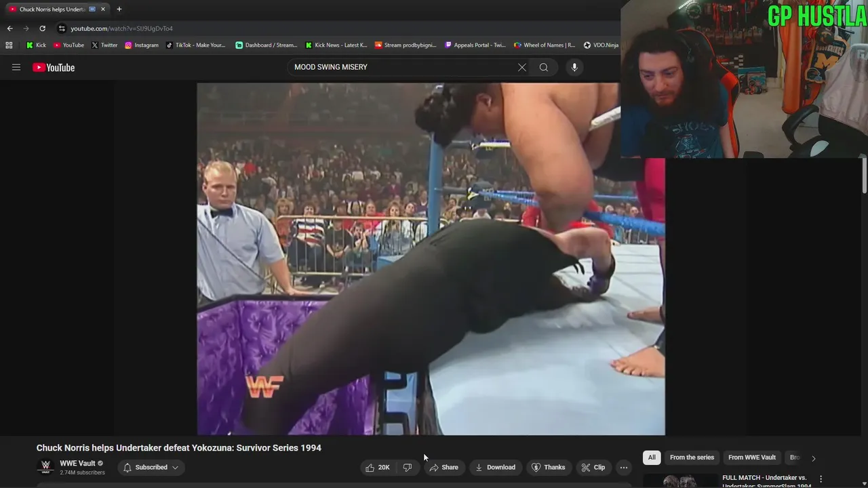The height and width of the screenshot is (488, 868).
Task: Start voice search with the microphone
Action: 574,67
